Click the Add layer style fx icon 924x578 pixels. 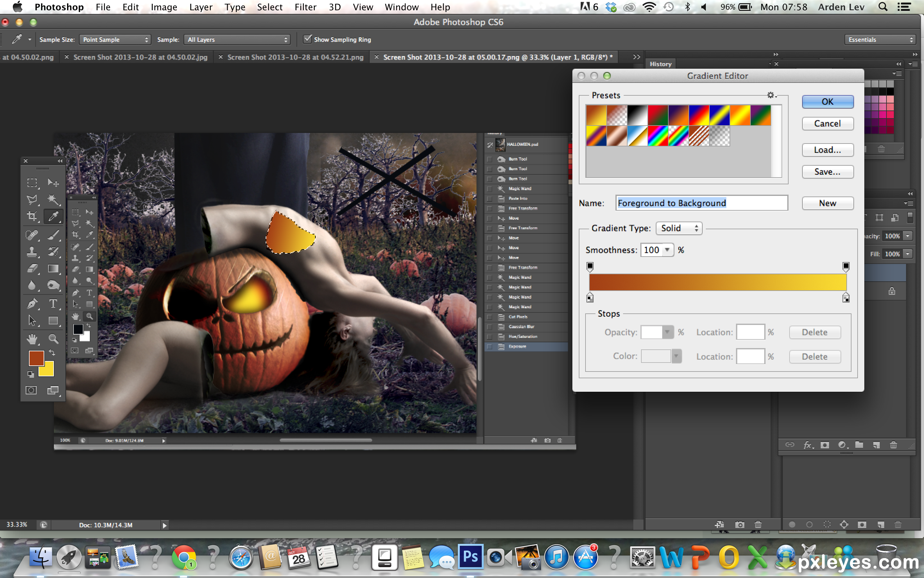click(x=808, y=445)
